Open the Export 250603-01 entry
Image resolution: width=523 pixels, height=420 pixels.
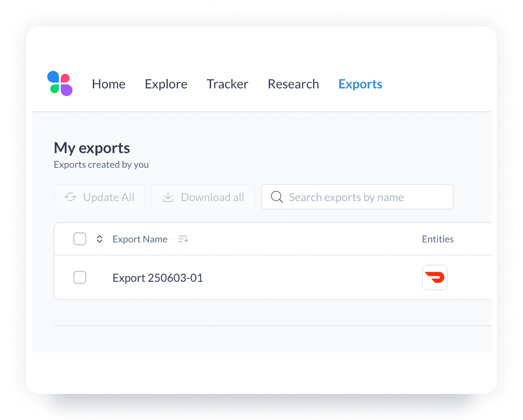tap(158, 278)
